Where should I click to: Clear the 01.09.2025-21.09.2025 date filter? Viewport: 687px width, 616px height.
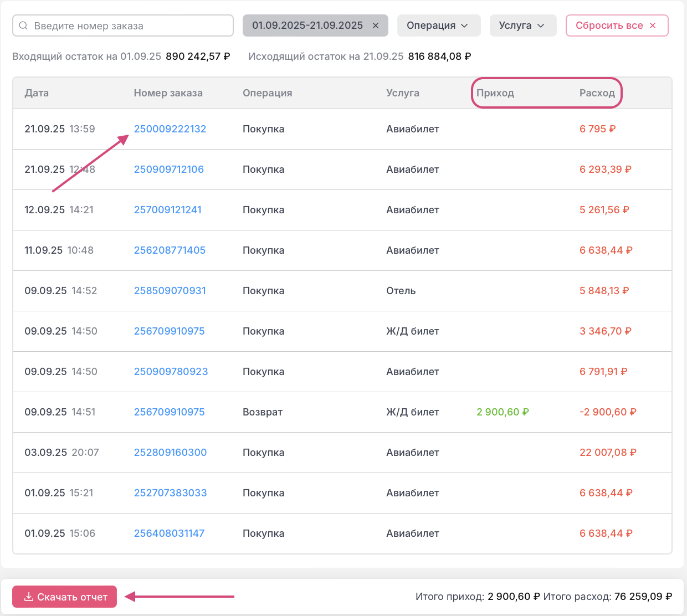pos(376,25)
